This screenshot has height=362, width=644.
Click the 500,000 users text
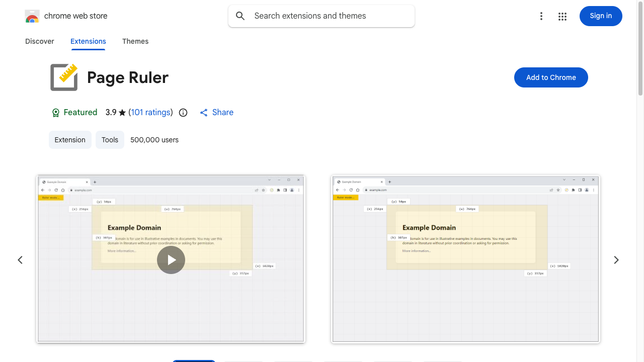click(154, 140)
